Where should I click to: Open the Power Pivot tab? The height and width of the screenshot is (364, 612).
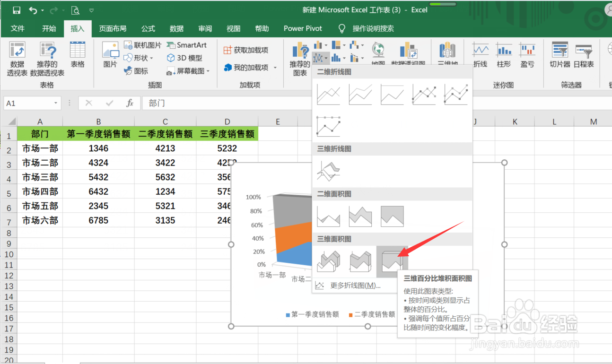click(x=303, y=28)
